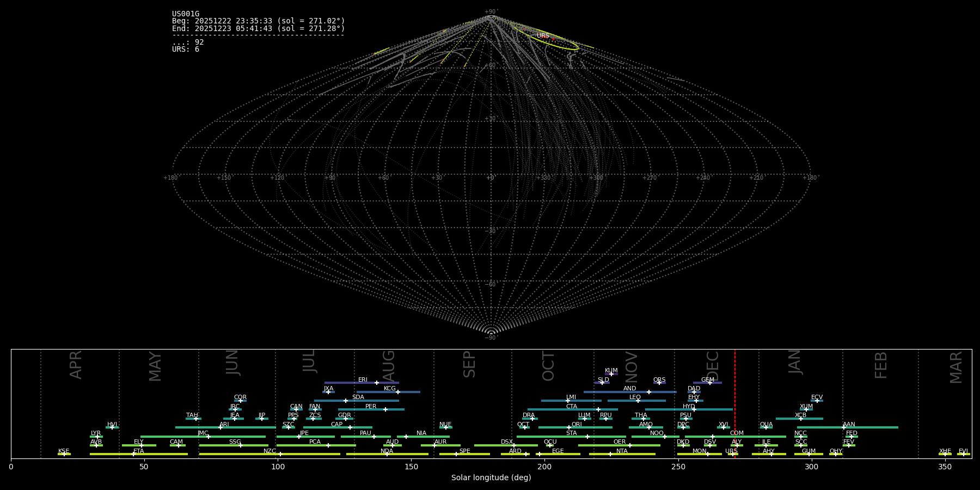Click the US001G station title
Screen dimensions: 980x490
[186, 14]
